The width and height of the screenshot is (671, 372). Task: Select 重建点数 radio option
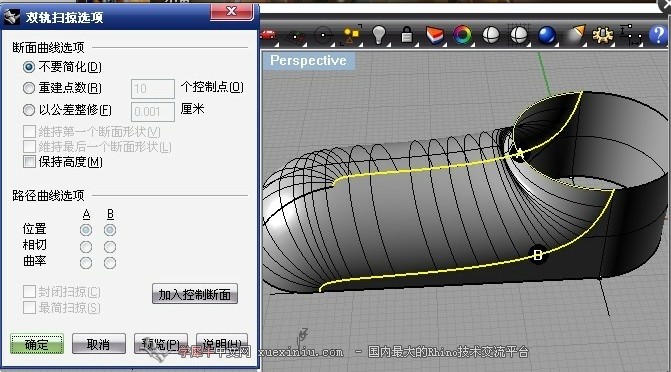(x=29, y=88)
